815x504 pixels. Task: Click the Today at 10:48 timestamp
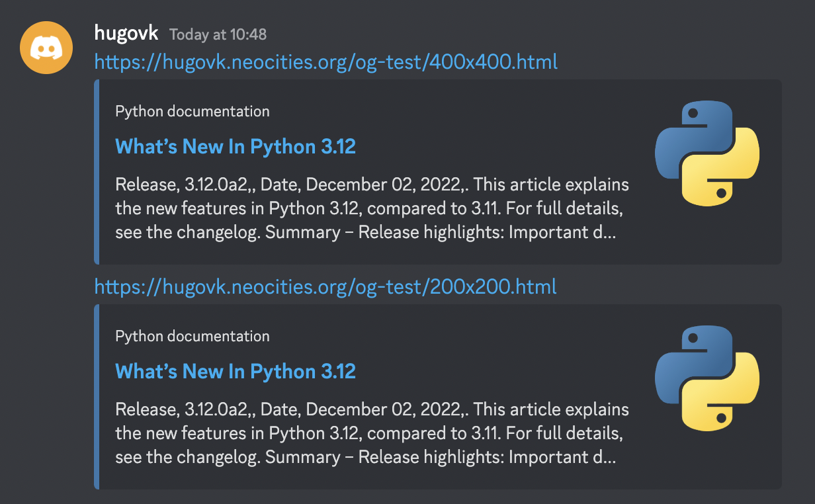pyautogui.click(x=218, y=34)
